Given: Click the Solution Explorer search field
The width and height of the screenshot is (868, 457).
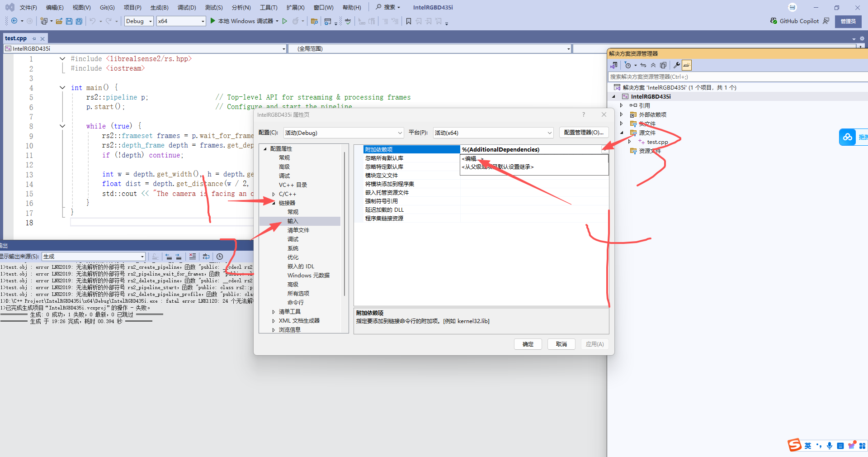Looking at the screenshot, I should [x=738, y=77].
